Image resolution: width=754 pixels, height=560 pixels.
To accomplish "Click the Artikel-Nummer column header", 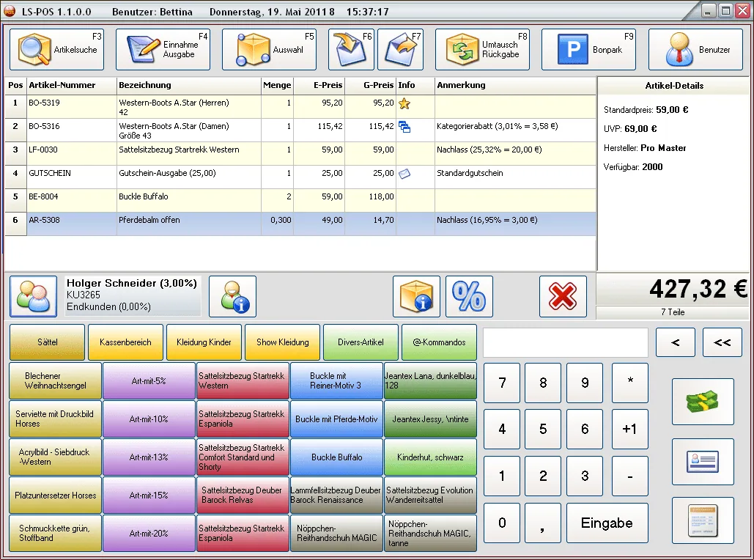I will 72,85.
